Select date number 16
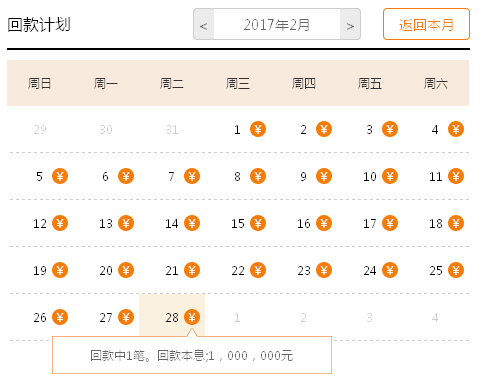The image size is (481, 385). (304, 224)
